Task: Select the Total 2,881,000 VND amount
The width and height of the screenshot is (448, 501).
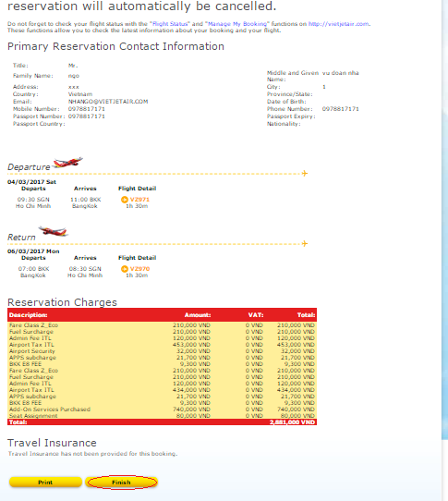Action: pyautogui.click(x=292, y=422)
